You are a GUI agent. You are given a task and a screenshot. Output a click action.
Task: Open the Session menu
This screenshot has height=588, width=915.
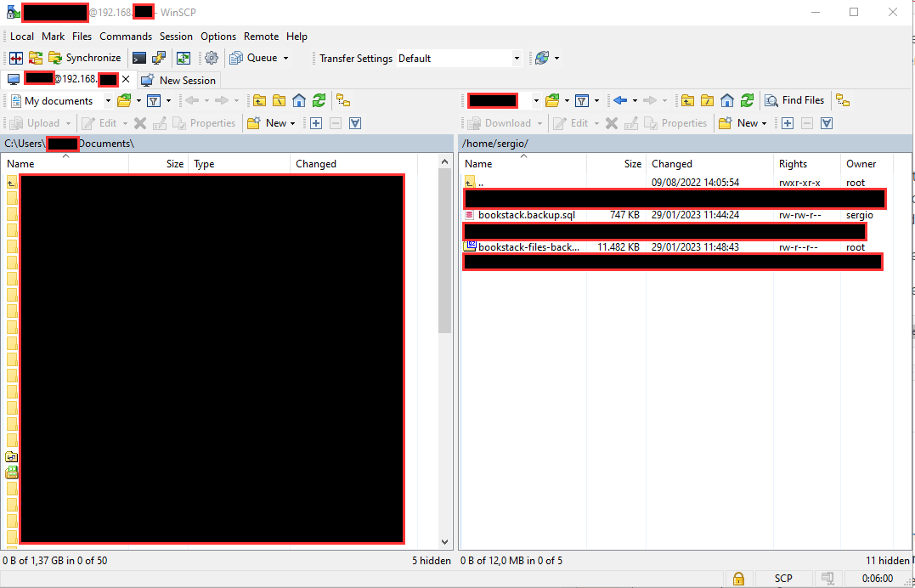176,37
